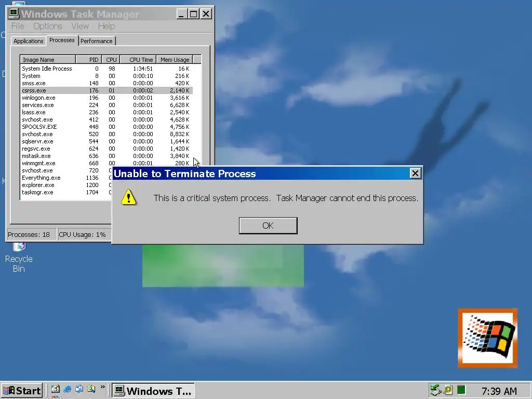Select the mstask.exe process
Image resolution: width=532 pixels, height=399 pixels.
coord(107,156)
